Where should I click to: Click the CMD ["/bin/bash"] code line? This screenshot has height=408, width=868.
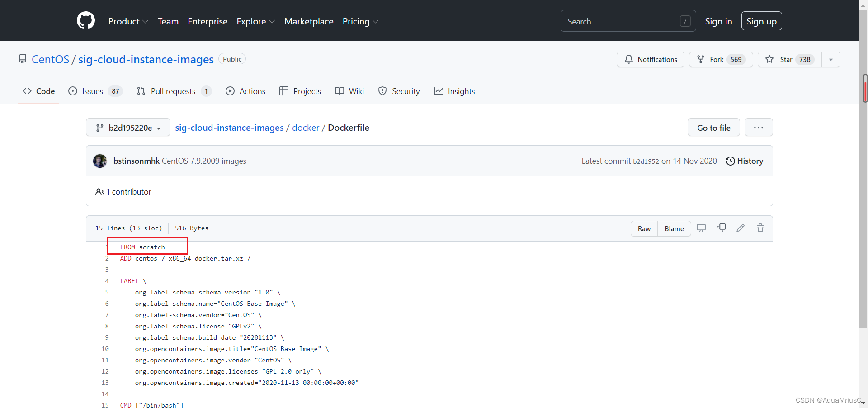tap(152, 405)
